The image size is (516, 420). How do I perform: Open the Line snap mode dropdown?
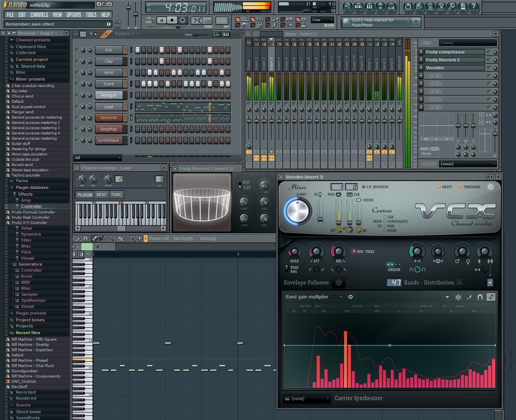(323, 20)
